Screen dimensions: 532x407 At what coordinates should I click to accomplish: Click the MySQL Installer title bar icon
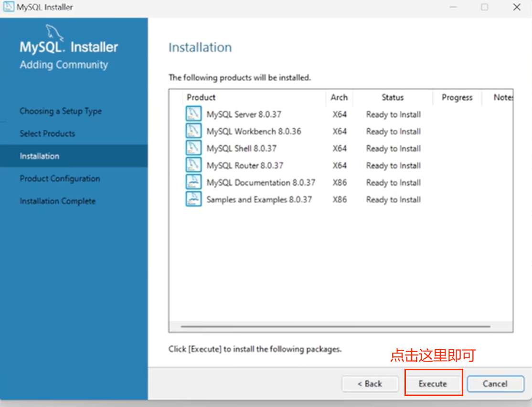pos(9,7)
